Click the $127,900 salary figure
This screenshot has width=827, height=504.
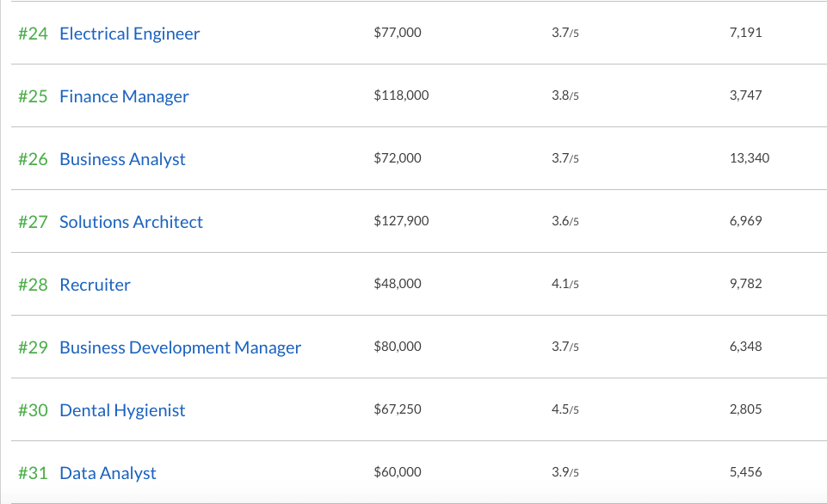[401, 221]
